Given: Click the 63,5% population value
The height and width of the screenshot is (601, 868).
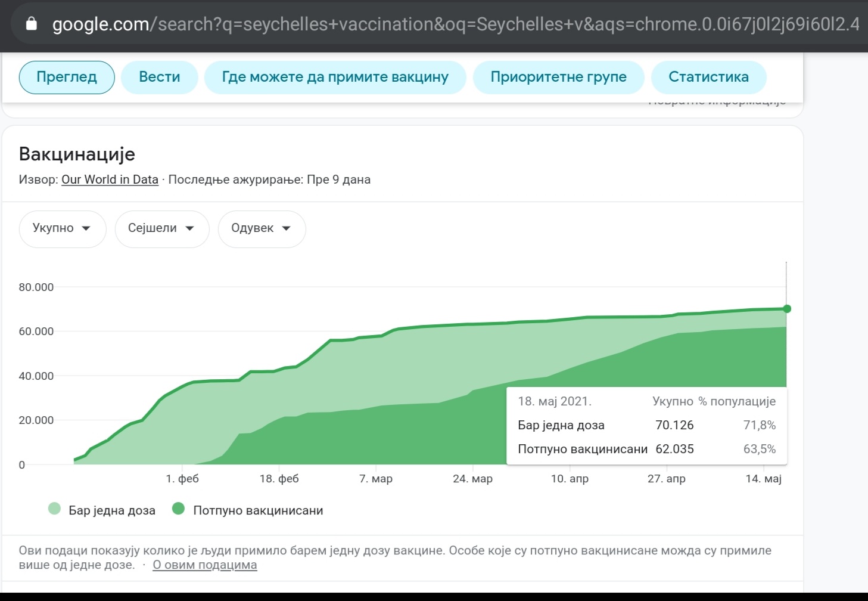Looking at the screenshot, I should (760, 449).
